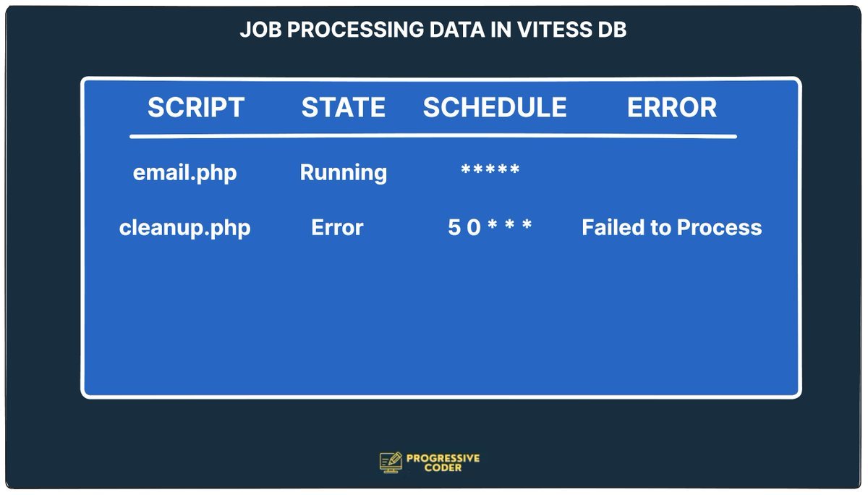Click the empty error cell for email.php
Viewport: 868px width, 495px height.
coord(671,173)
